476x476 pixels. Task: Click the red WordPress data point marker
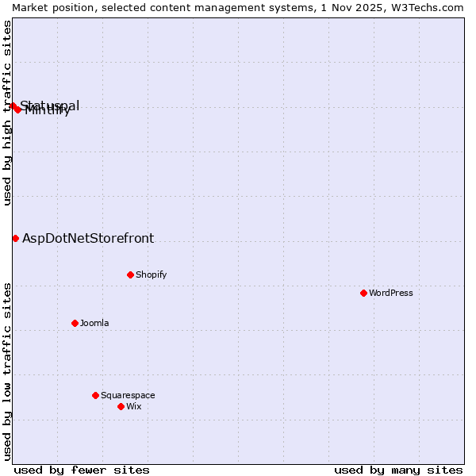[363, 293]
